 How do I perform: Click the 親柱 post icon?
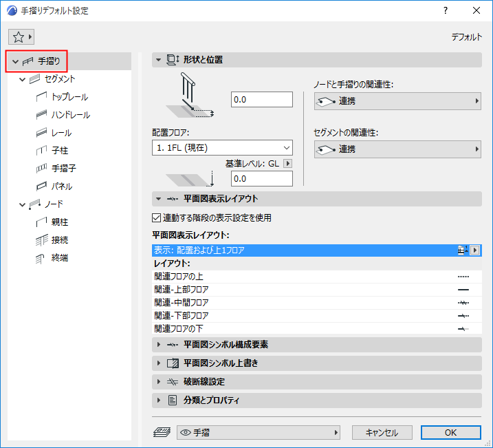coord(41,222)
